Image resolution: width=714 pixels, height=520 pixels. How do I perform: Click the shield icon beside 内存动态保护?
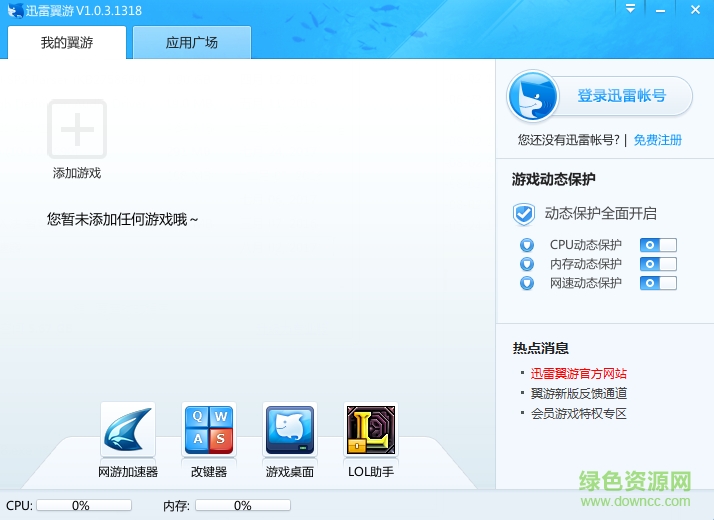pyautogui.click(x=527, y=264)
